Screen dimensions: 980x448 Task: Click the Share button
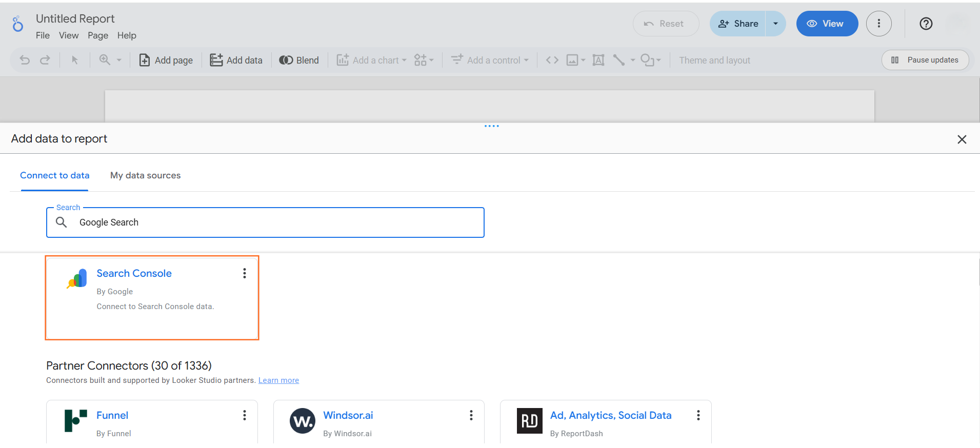(738, 24)
